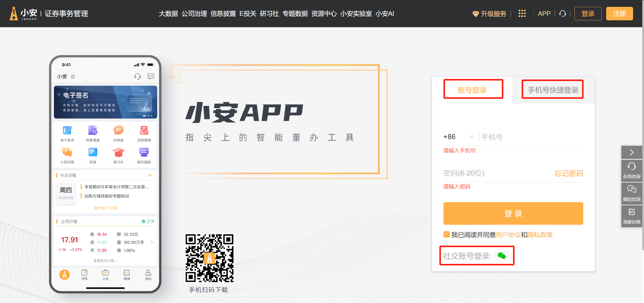Click the large orange 登录 submit button
Viewport: 644px width, 303px height.
pos(513,213)
